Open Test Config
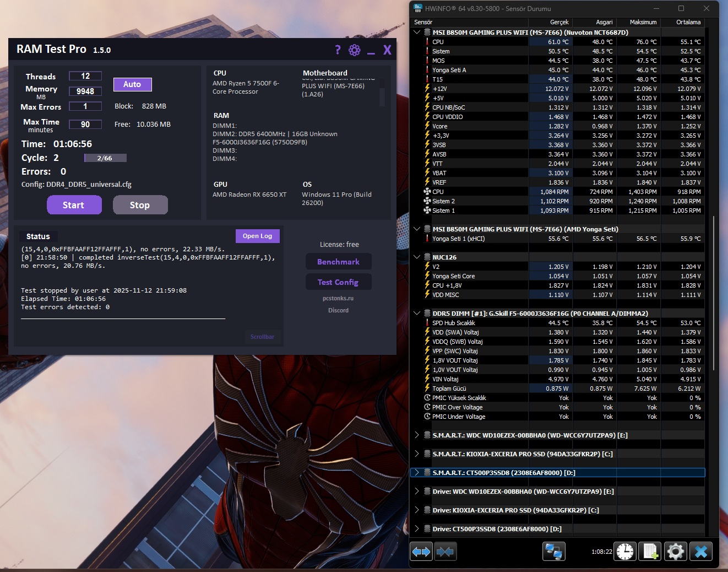Viewport: 728px width, 572px height. pyautogui.click(x=338, y=282)
